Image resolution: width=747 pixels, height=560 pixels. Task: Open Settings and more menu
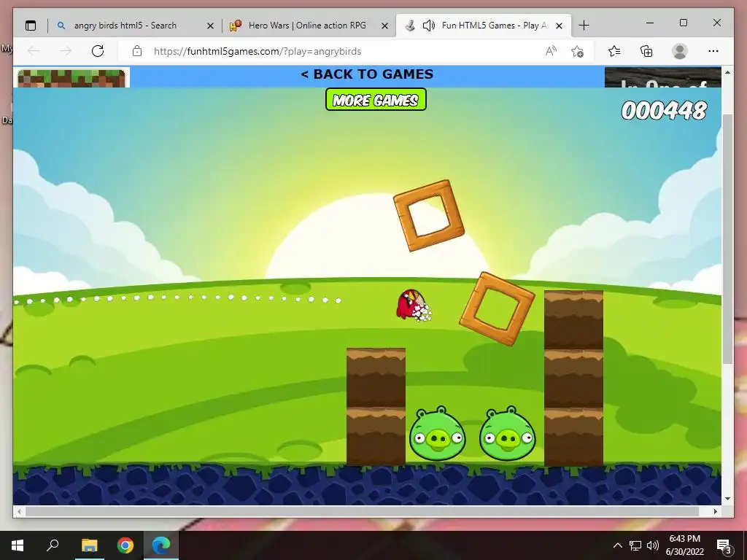(x=713, y=51)
